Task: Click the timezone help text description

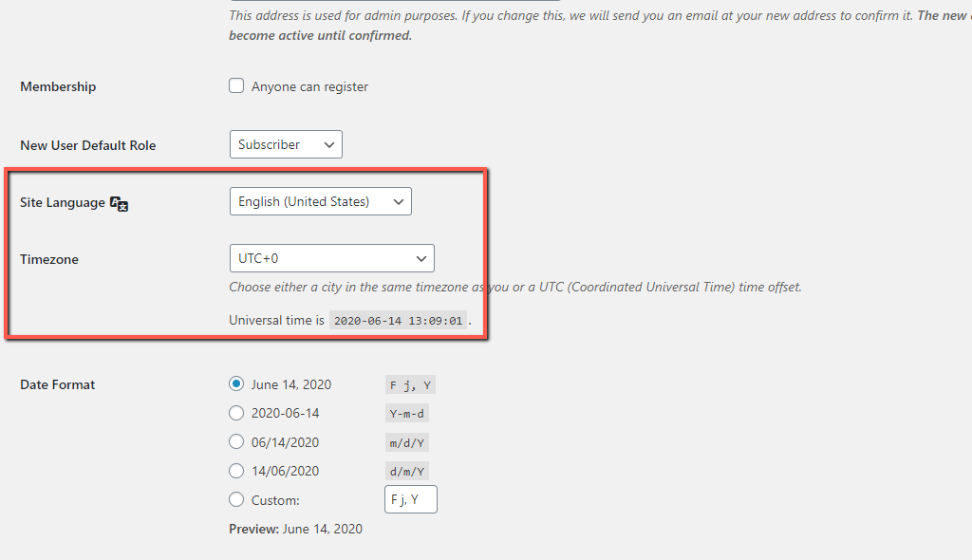Action: point(515,287)
